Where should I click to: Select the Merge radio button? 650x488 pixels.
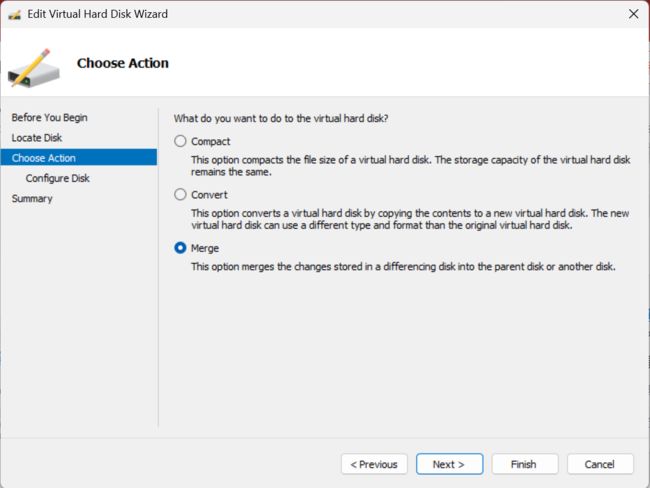pyautogui.click(x=180, y=248)
